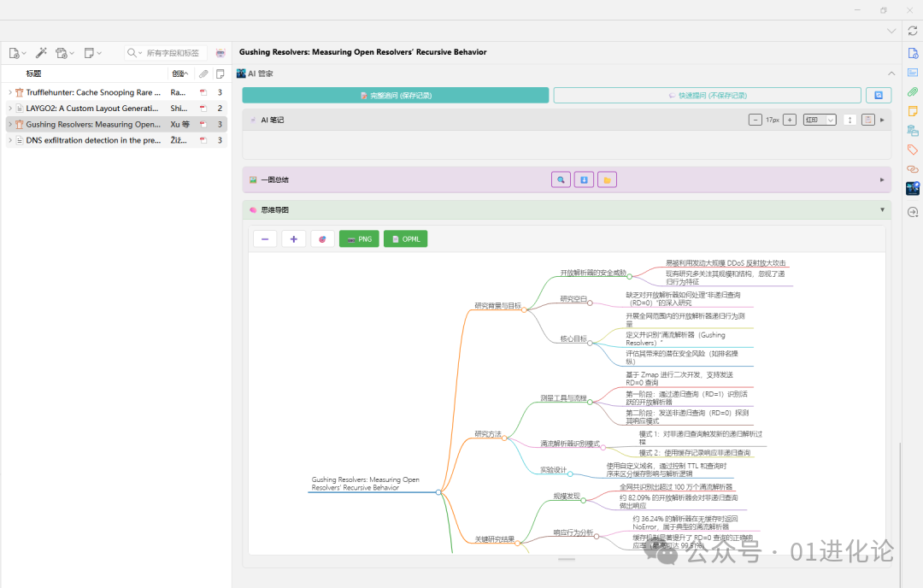Open the notes pane from right sidebar
The width and height of the screenshot is (923, 588).
(912, 111)
